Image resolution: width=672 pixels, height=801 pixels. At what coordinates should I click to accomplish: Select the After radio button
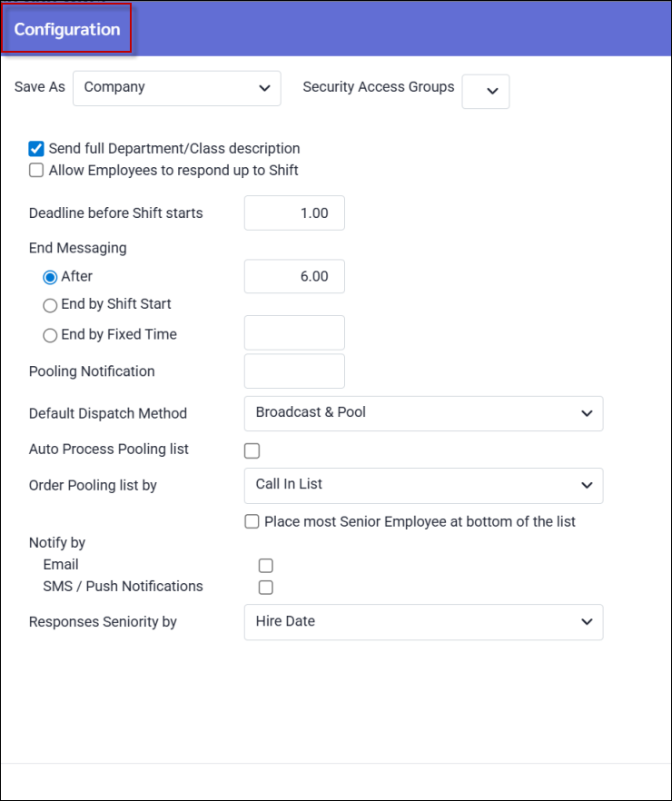(50, 276)
